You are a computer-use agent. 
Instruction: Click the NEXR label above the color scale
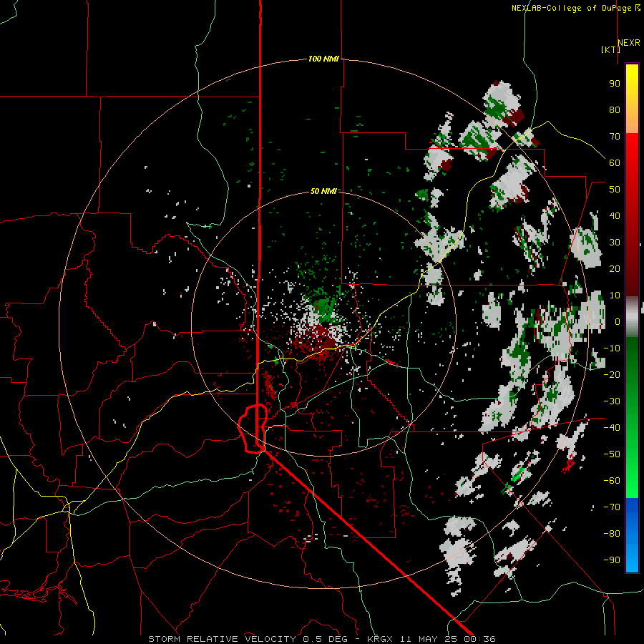pyautogui.click(x=629, y=43)
